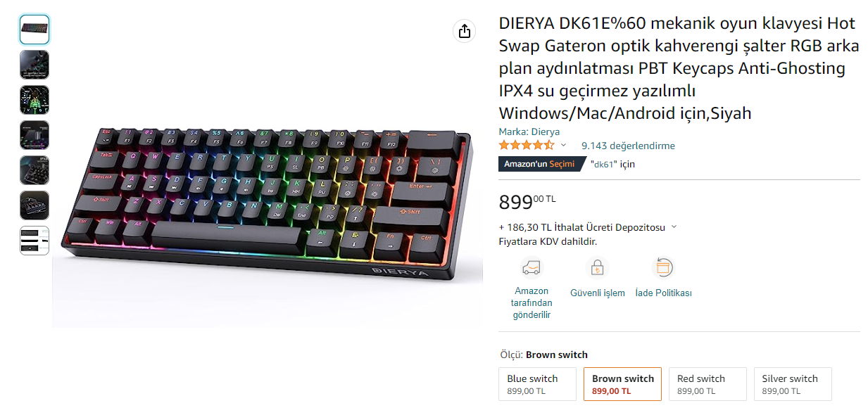This screenshot has height=408, width=868.
Task: Open the 9.143 değerlendirme reviews link
Action: point(628,146)
